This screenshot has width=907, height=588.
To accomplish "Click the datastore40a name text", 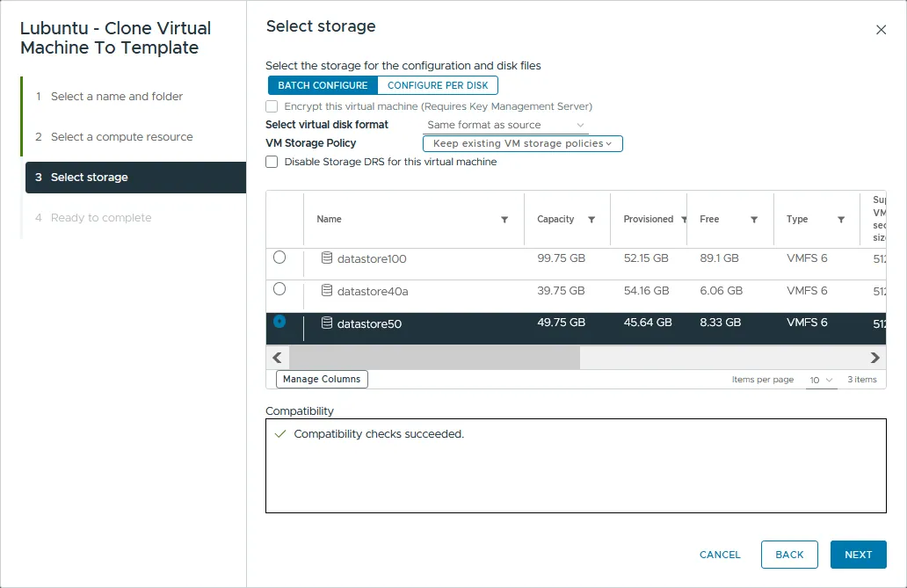I will coord(373,291).
